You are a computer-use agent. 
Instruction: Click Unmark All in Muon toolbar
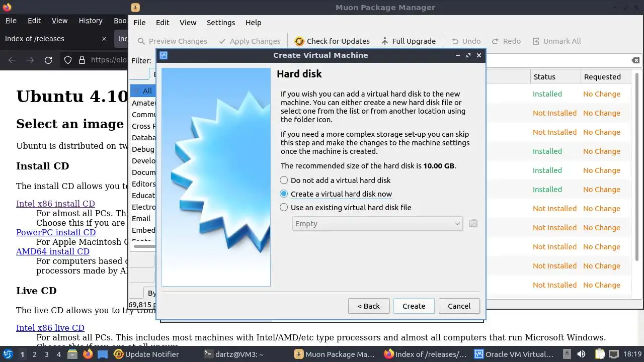[556, 41]
